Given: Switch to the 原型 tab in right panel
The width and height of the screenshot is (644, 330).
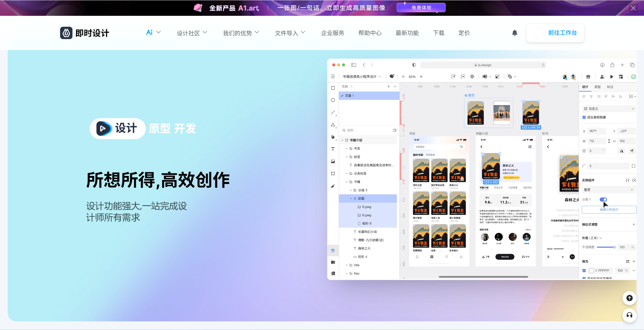Looking at the screenshot, I should click(597, 87).
